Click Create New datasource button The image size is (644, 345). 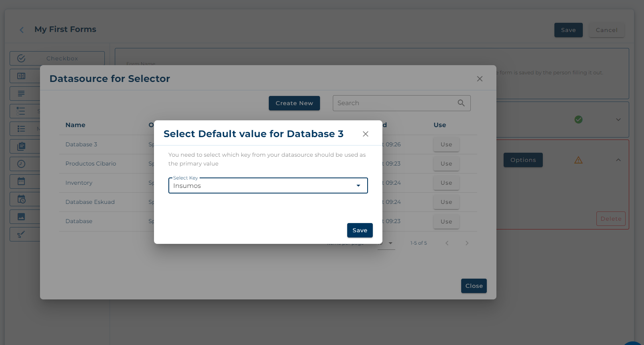pos(294,103)
